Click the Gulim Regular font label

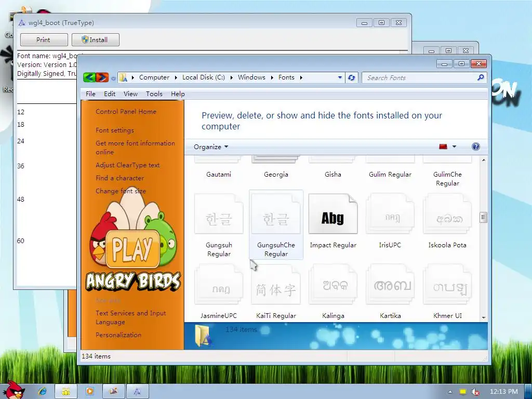click(x=390, y=175)
